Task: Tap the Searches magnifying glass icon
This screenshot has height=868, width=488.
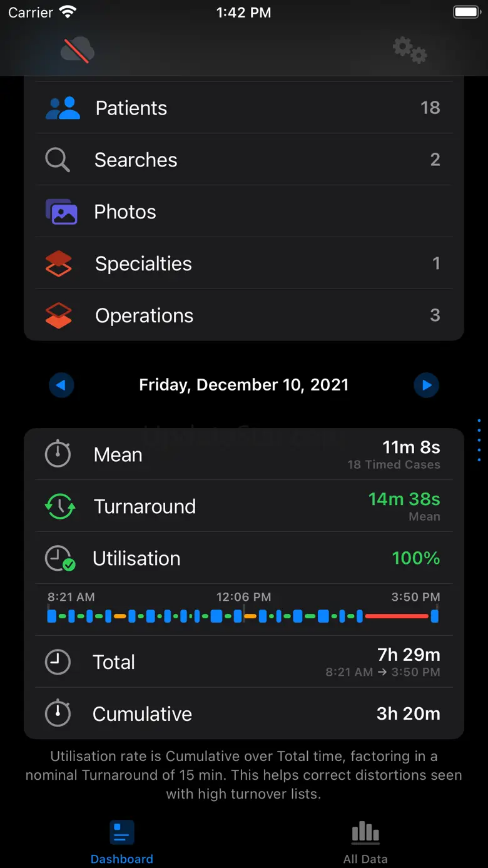Action: 58,160
